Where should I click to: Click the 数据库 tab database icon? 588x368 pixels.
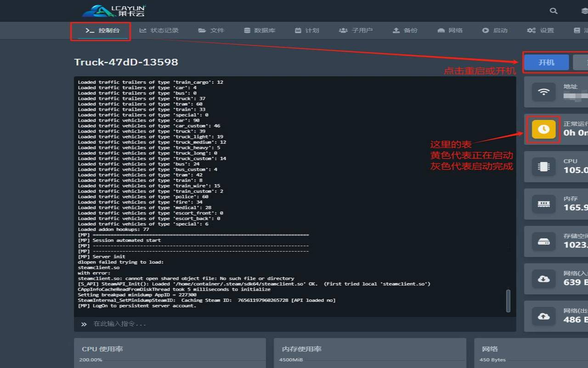[x=247, y=30]
